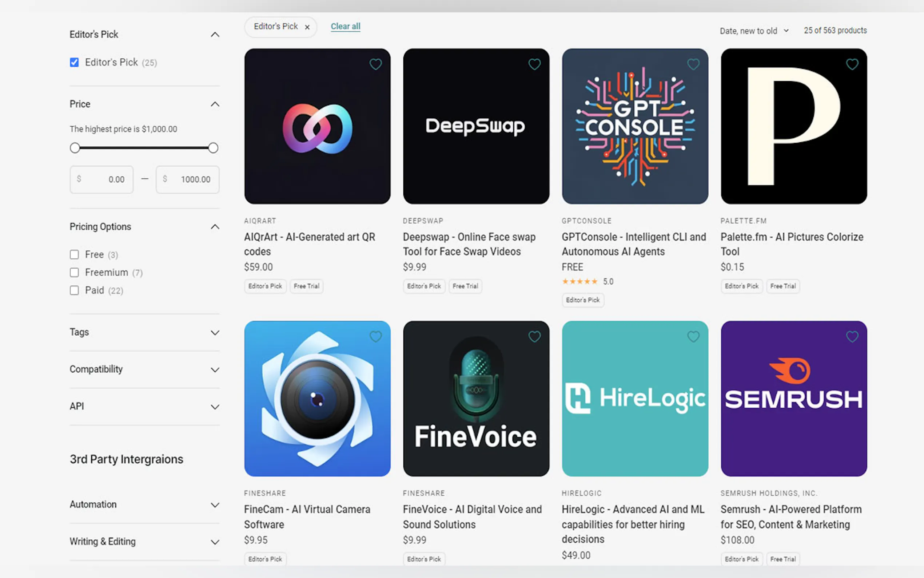This screenshot has height=578, width=924.
Task: Favorite the AIQrArt product with heart icon
Action: [375, 64]
